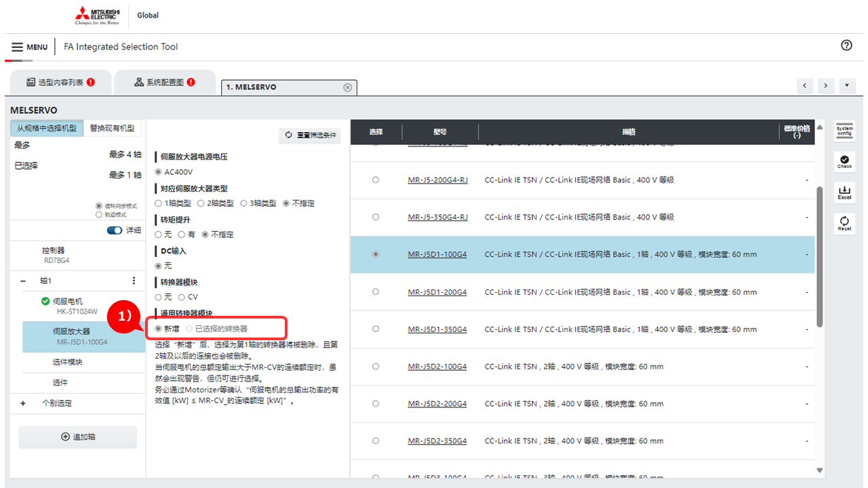Viewport: 868px width, 488px height.
Task: Open MR-J5D1-350G4 model link
Action: click(437, 329)
